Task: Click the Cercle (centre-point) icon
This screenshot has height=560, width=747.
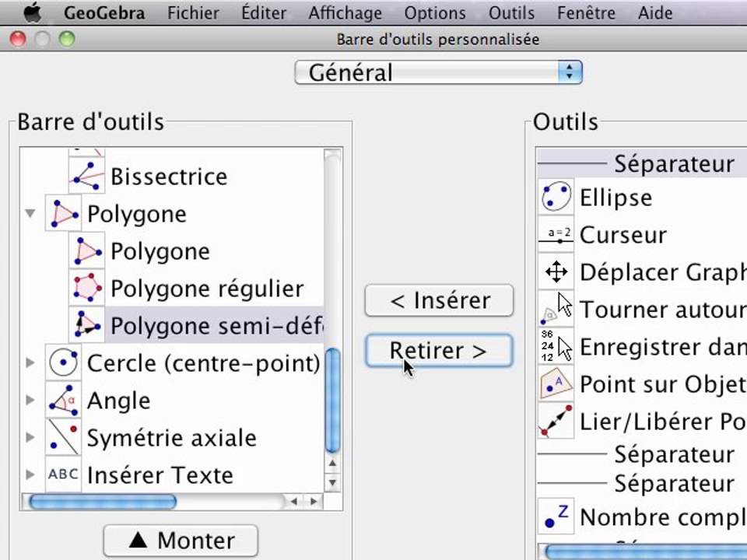Action: pos(63,363)
